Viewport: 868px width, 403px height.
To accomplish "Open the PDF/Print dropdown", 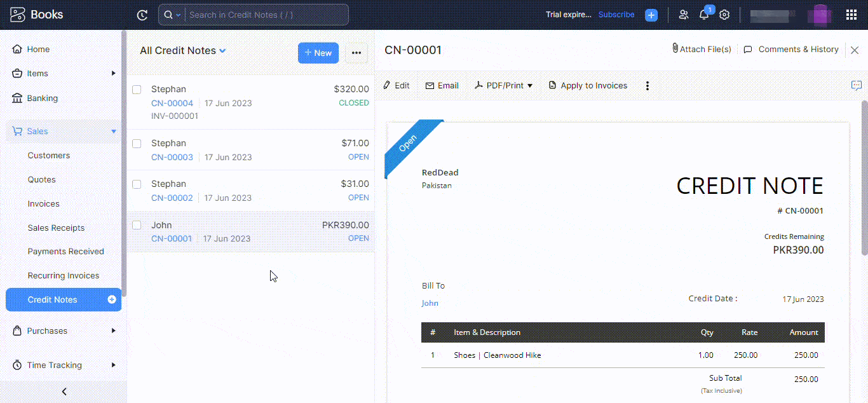I will [504, 86].
